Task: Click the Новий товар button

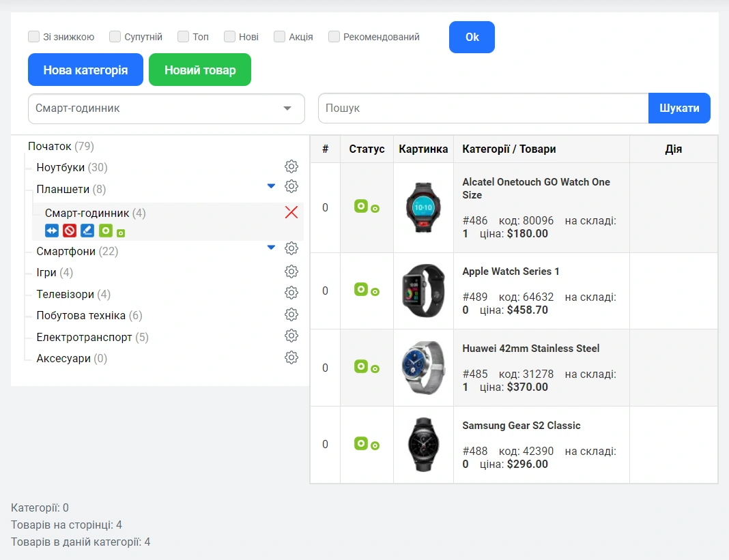Action: 200,70
